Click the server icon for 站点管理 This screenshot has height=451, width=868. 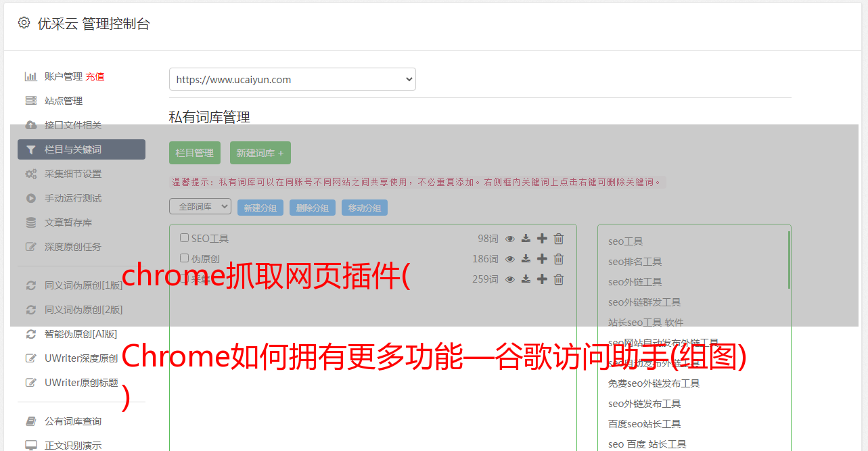[31, 101]
